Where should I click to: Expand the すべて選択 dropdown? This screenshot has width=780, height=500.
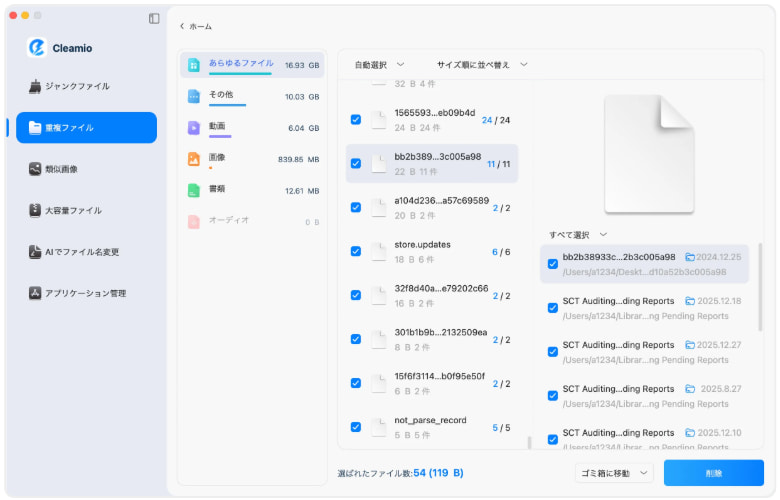[x=578, y=235]
